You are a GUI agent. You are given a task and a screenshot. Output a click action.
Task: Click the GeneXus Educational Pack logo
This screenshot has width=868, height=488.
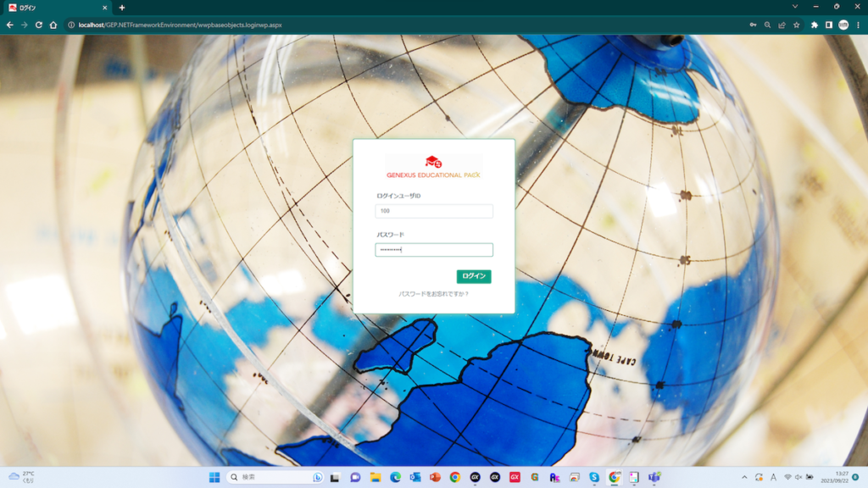coord(433,167)
